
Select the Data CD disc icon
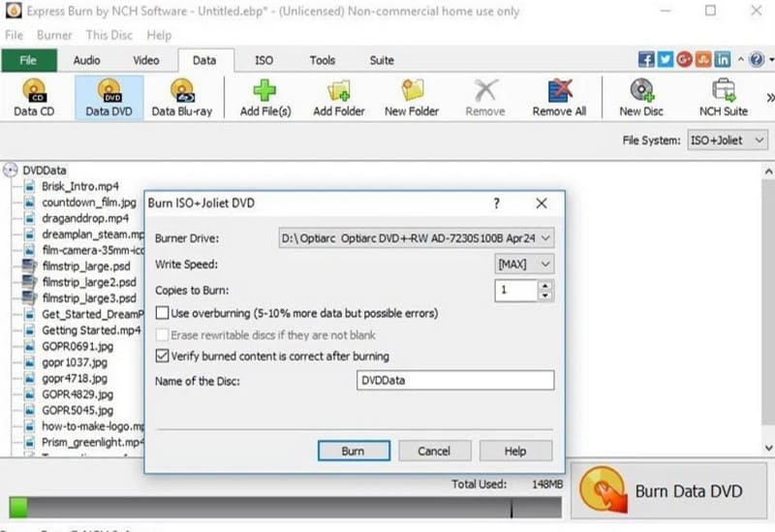(x=34, y=91)
